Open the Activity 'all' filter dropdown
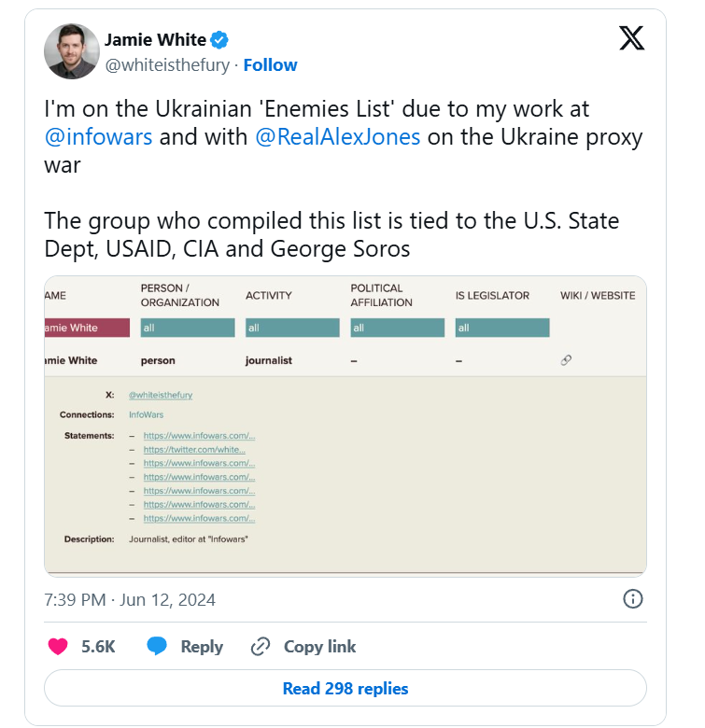The width and height of the screenshot is (705, 728). [x=292, y=328]
